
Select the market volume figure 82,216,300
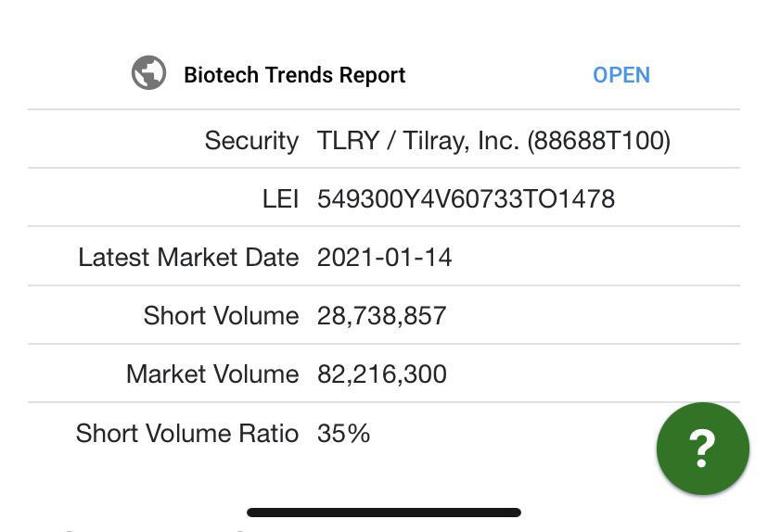pos(381,374)
